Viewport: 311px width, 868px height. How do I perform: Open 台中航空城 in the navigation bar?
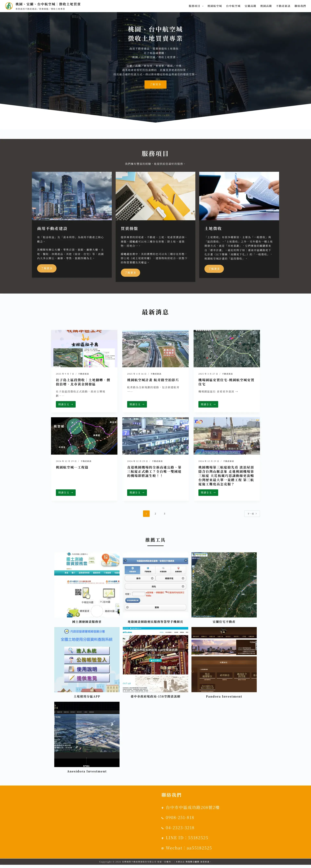[x=233, y=6]
